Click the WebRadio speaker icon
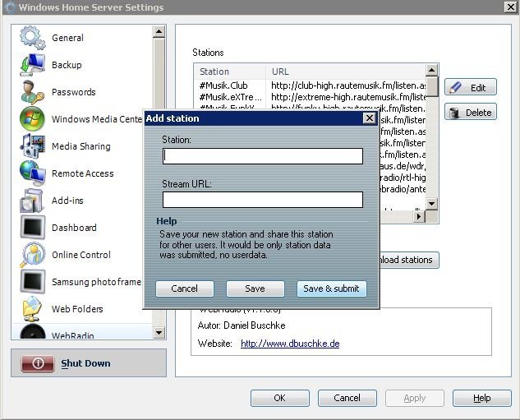This screenshot has width=520, height=420. tap(33, 332)
